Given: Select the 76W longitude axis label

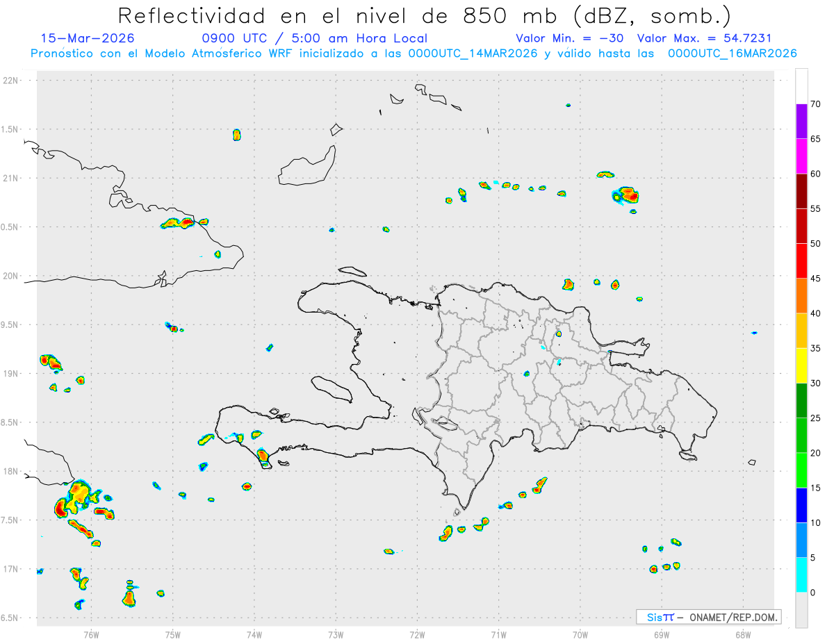Looking at the screenshot, I should click(91, 634).
